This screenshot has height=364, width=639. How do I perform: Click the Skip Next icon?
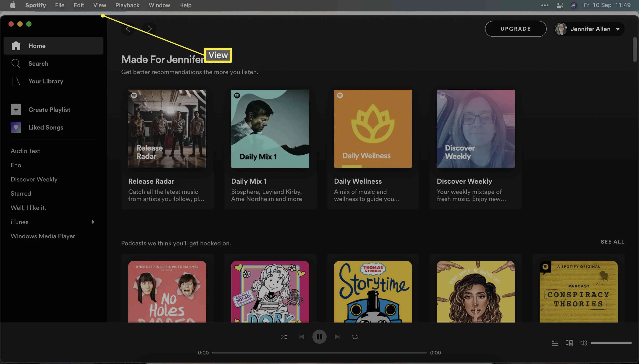337,337
